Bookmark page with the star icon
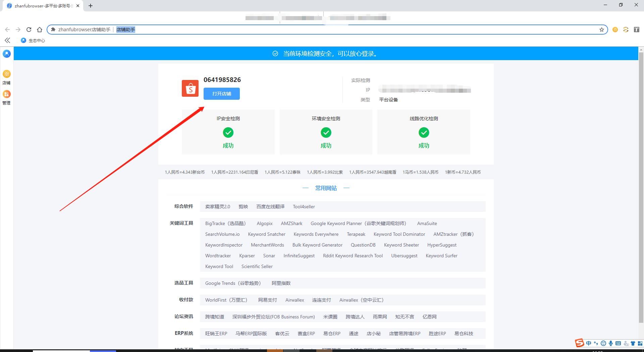644x352 pixels. coord(602,30)
